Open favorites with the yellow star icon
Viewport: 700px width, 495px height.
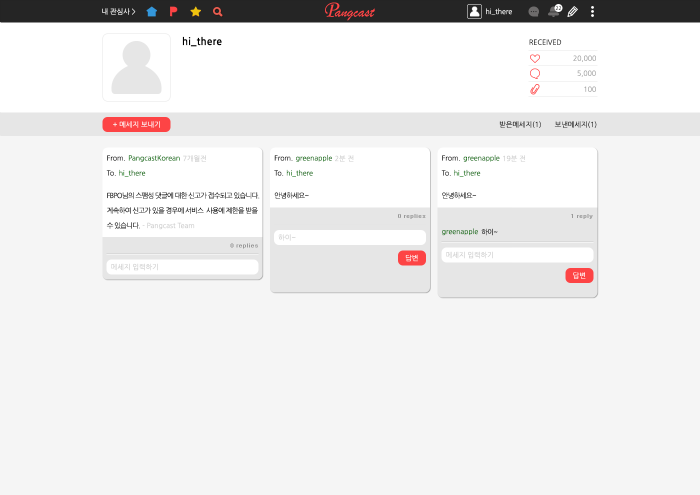196,11
